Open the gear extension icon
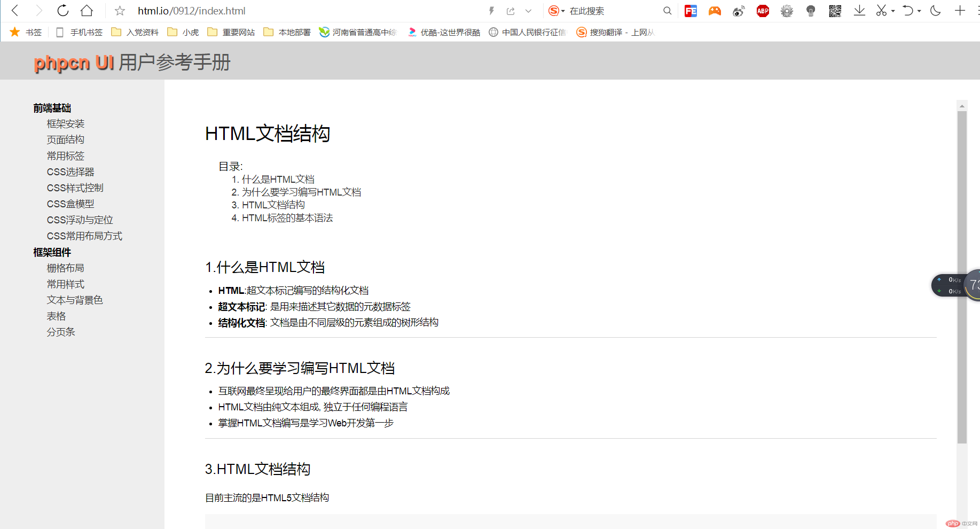 click(x=787, y=11)
